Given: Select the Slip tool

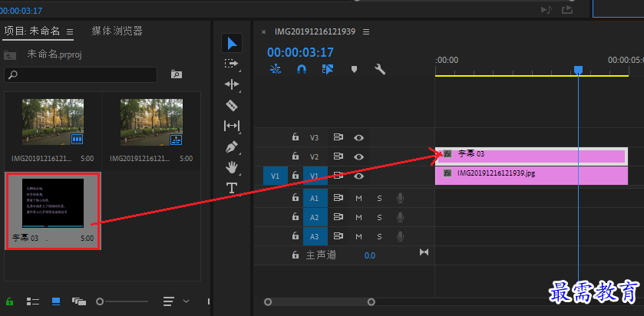Looking at the screenshot, I should click(x=232, y=126).
